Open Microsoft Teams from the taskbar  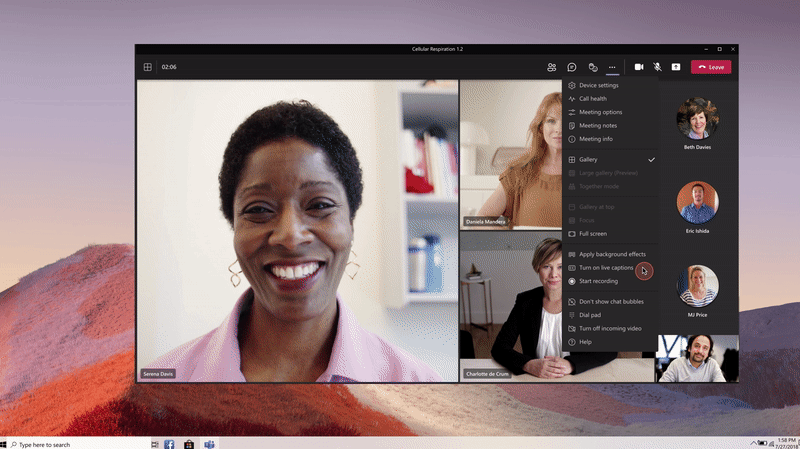tap(210, 443)
